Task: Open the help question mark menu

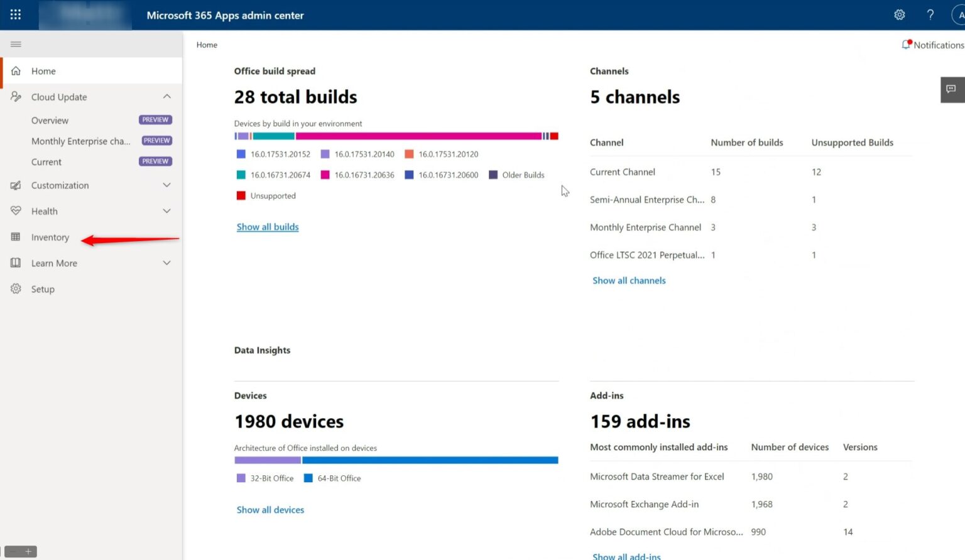Action: [x=930, y=14]
